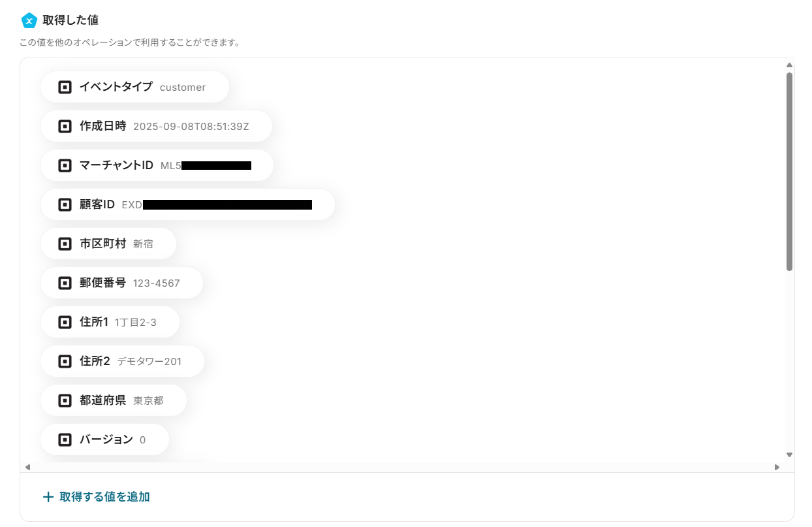
Task: Click the Square icon beside 住所1
Action: [x=65, y=322]
